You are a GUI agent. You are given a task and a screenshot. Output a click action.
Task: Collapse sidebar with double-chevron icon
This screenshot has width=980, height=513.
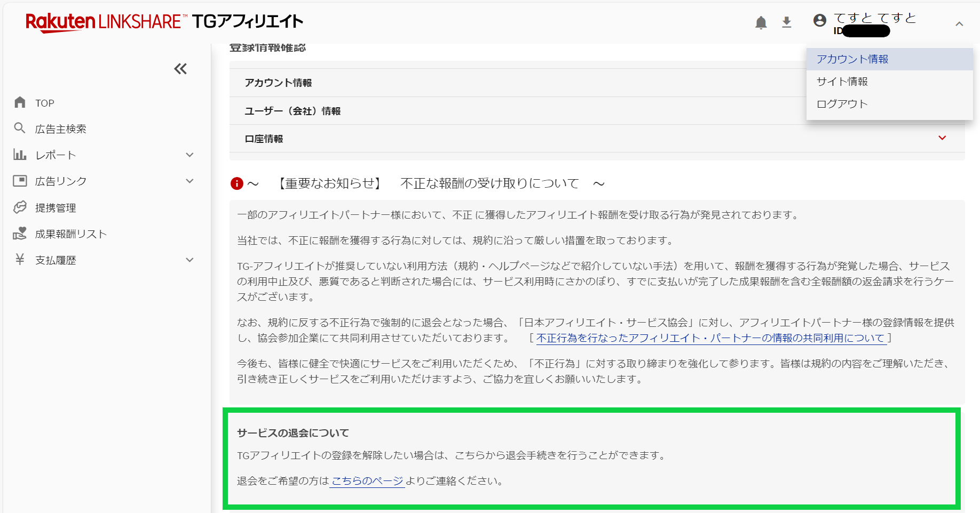coord(180,69)
